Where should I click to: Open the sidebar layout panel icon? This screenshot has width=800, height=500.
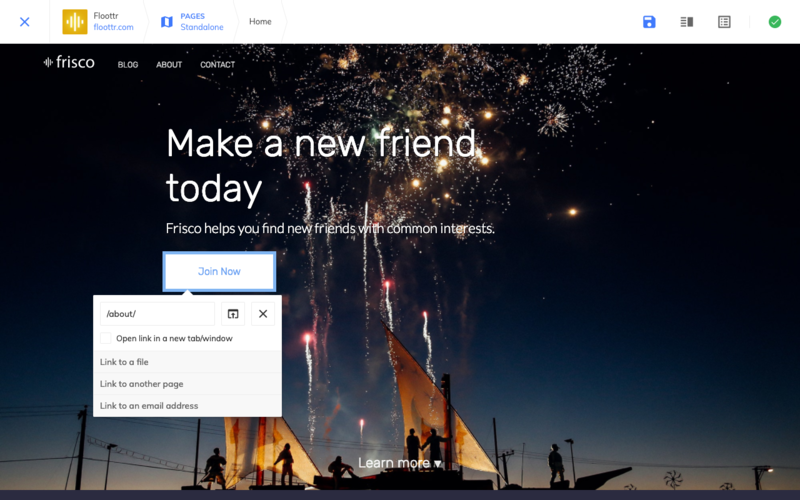pos(687,22)
